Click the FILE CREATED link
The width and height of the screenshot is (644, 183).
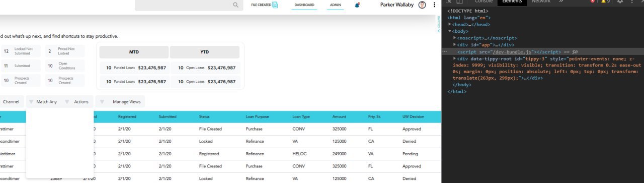[261, 5]
